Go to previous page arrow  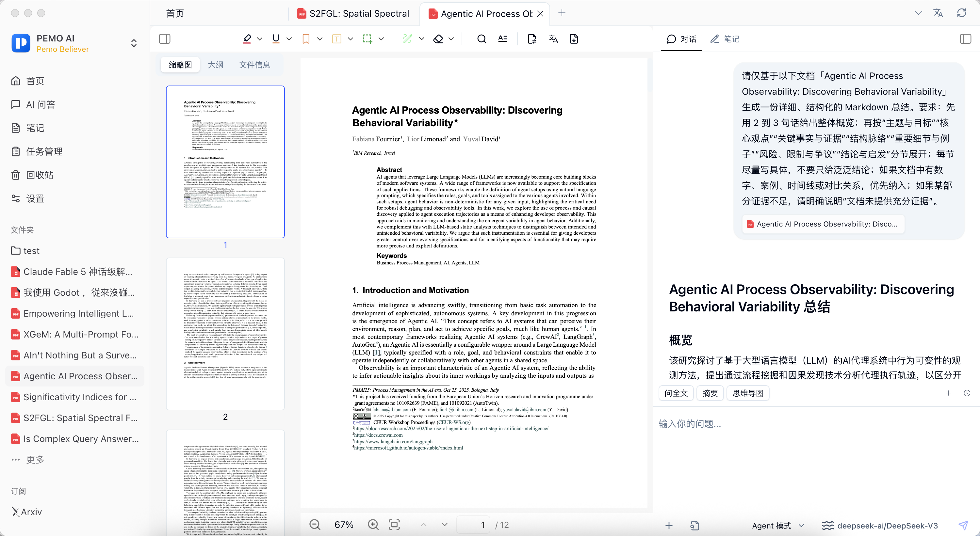coord(423,525)
